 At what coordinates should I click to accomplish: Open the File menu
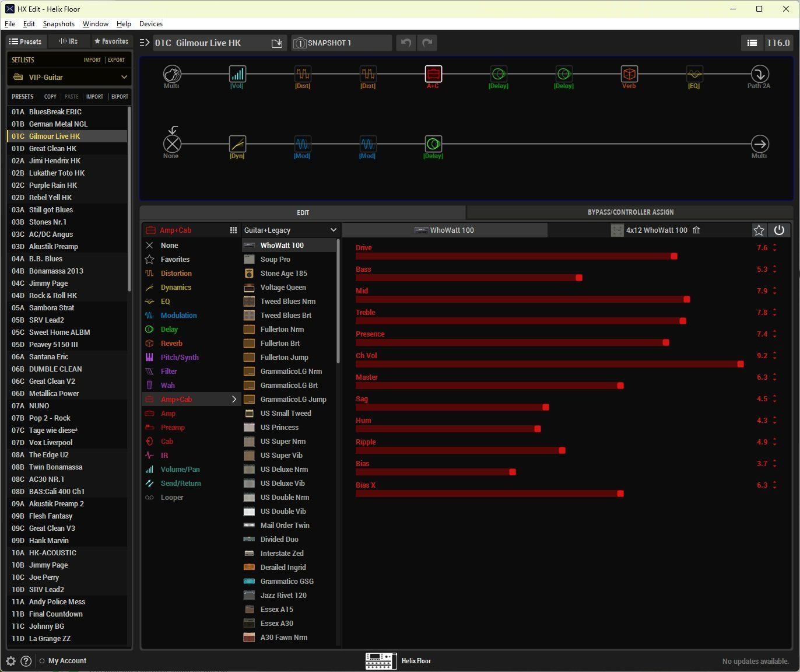point(10,24)
